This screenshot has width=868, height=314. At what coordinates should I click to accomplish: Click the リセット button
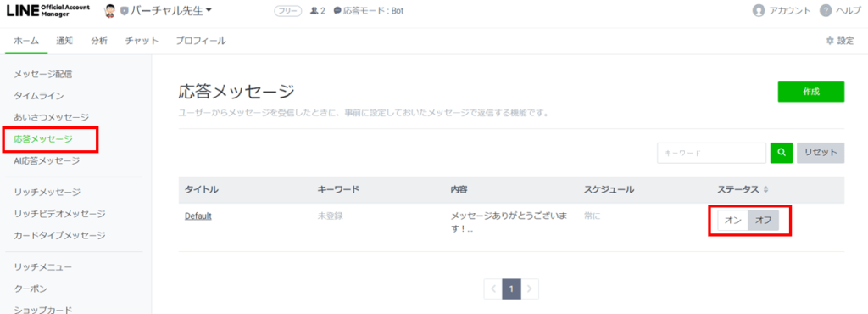[821, 153]
